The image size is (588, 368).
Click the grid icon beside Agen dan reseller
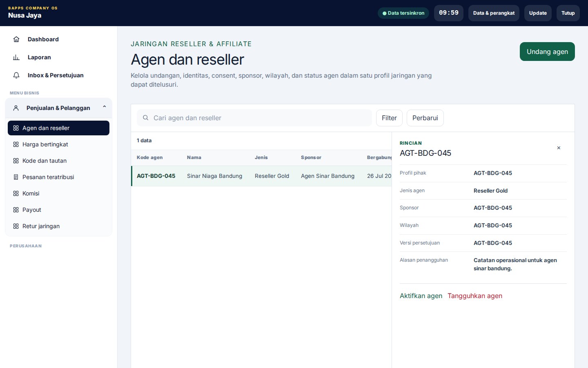tap(16, 128)
